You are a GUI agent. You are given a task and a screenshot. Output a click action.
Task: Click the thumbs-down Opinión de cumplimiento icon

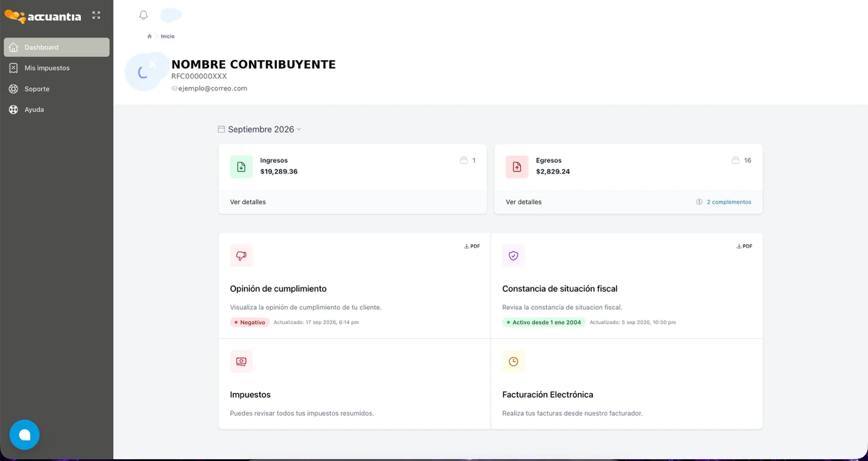pyautogui.click(x=241, y=255)
